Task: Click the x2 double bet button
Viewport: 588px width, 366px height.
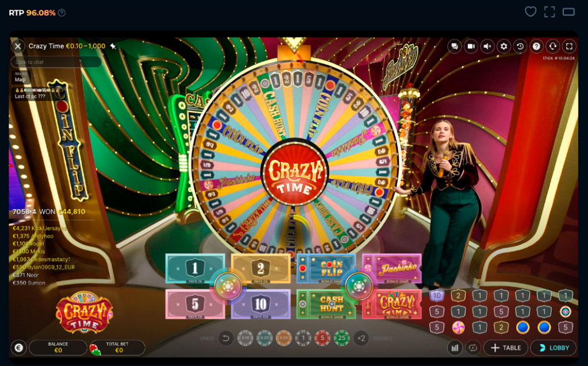Action: click(x=361, y=338)
